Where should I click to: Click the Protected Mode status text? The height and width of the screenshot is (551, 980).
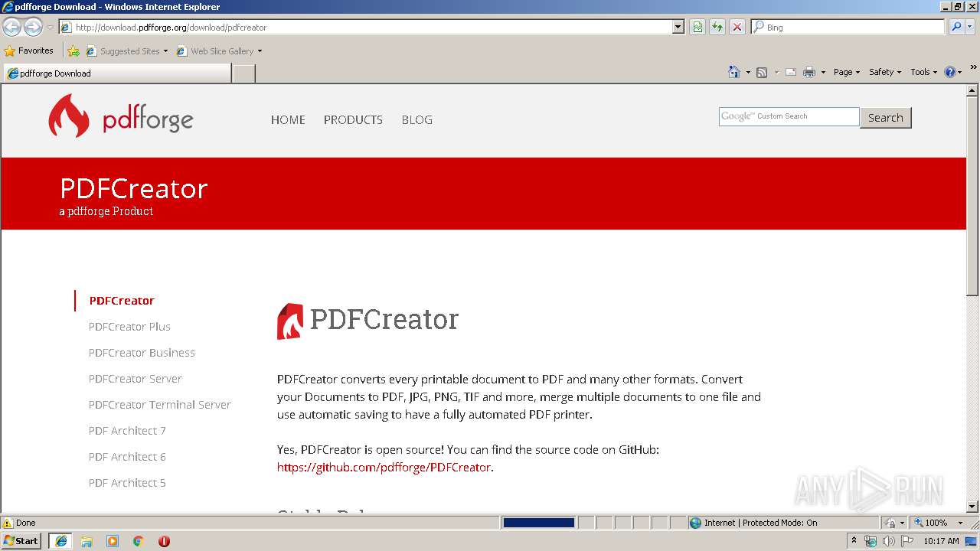click(760, 523)
